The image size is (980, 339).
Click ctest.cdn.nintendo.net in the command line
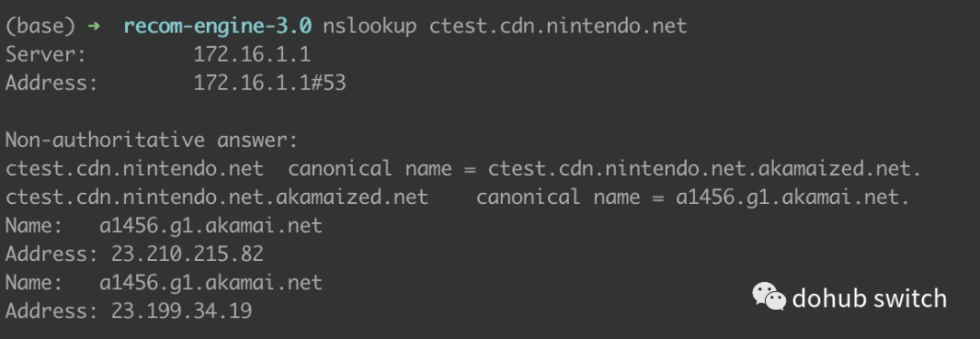[558, 26]
